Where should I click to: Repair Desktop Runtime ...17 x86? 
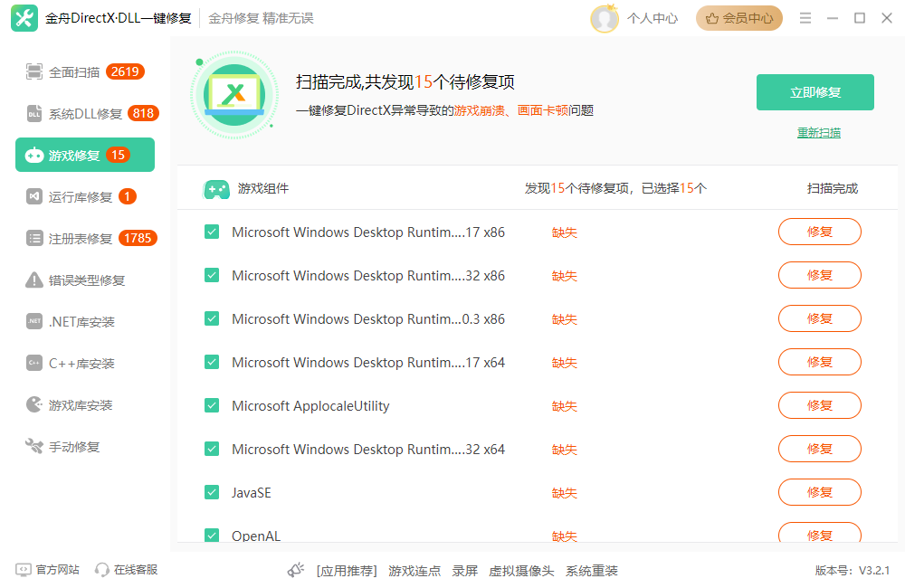click(x=820, y=232)
